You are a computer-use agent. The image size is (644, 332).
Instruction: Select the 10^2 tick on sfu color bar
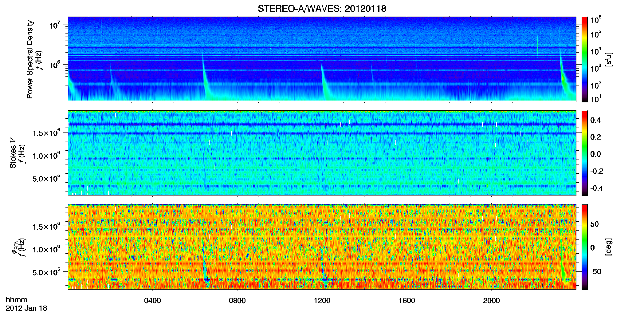[x=596, y=85]
